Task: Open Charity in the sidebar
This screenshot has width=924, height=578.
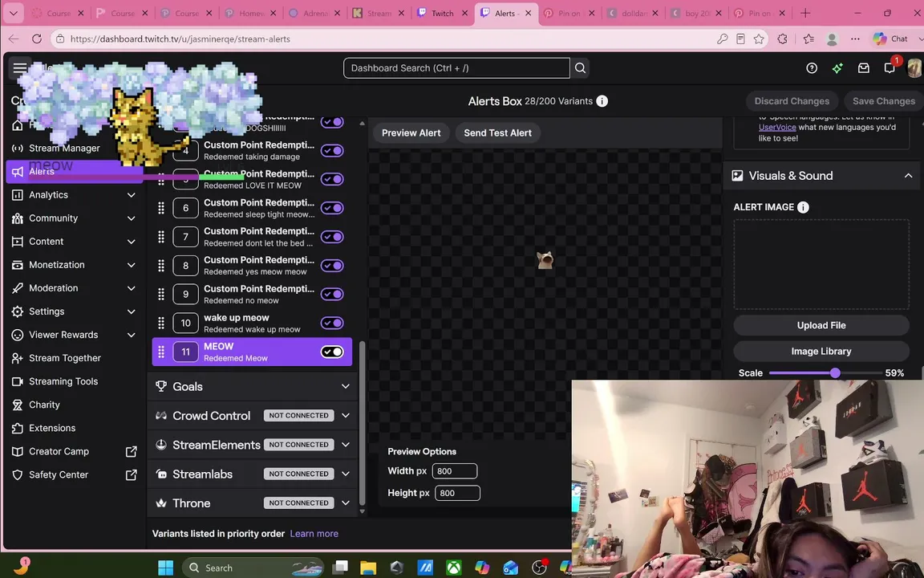Action: (44, 405)
